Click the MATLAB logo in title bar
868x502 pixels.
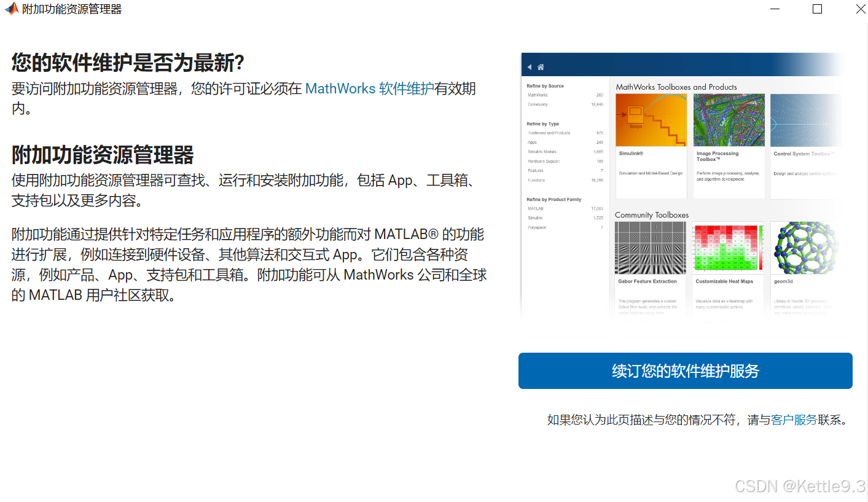click(x=12, y=9)
